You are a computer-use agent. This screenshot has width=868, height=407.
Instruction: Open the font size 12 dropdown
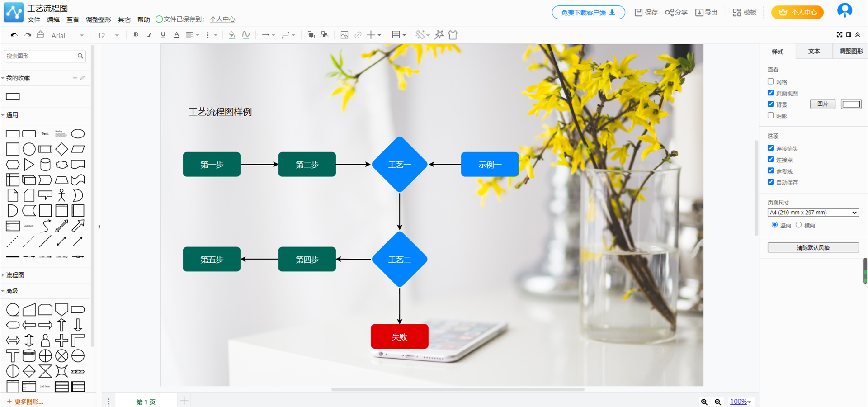click(108, 35)
